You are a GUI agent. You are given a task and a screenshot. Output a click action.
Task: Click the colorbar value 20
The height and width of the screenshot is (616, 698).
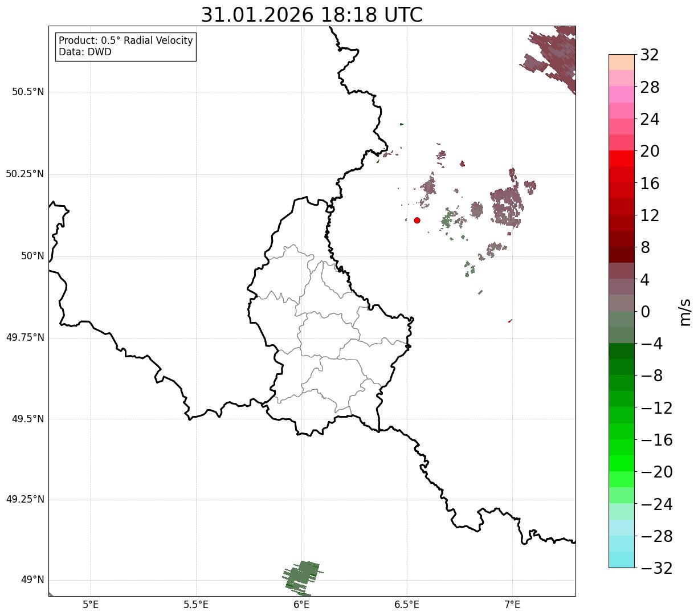(x=650, y=152)
